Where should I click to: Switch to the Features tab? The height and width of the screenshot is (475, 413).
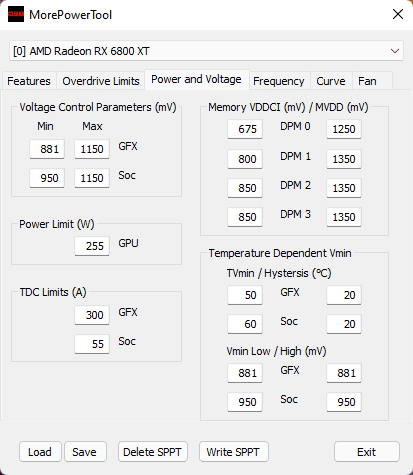(29, 81)
